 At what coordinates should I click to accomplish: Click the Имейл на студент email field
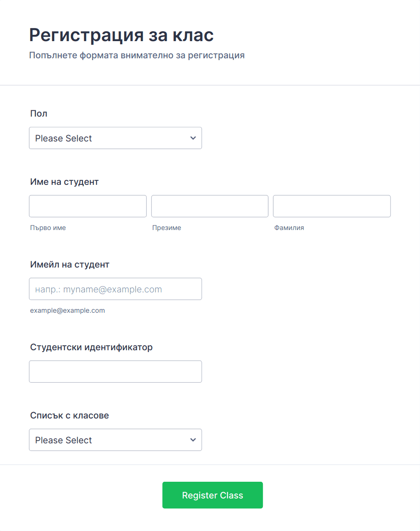point(116,289)
